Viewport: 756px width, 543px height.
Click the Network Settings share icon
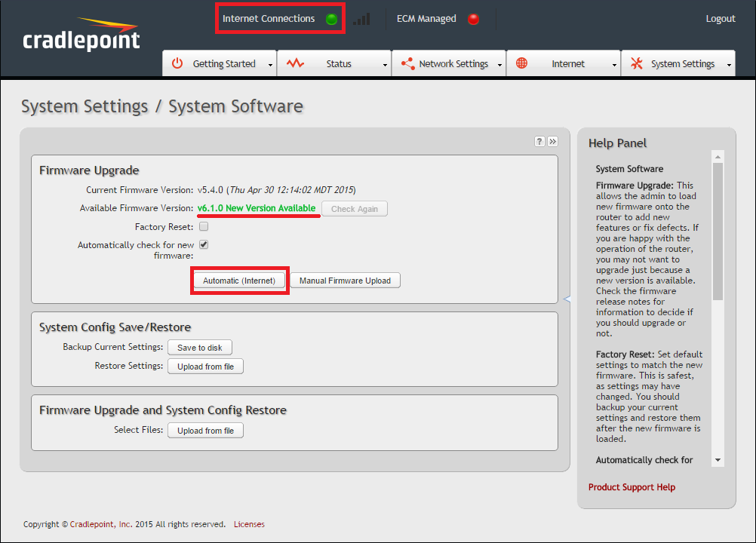click(x=408, y=63)
